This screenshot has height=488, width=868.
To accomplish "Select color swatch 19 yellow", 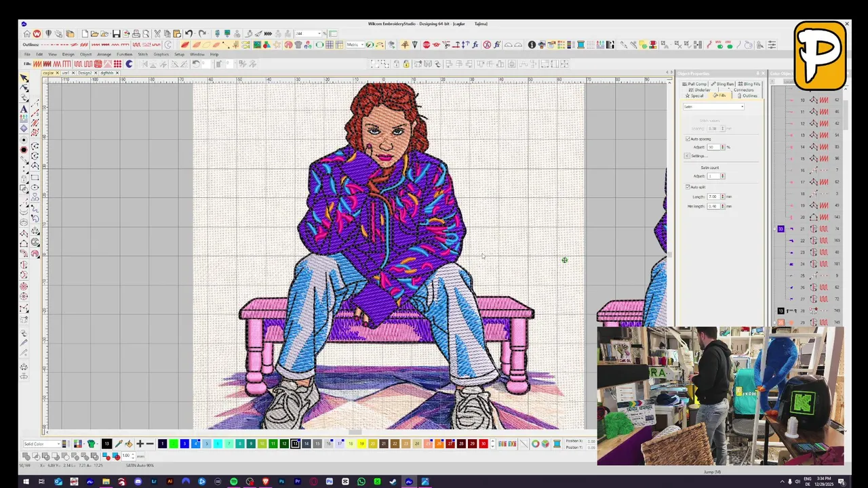I will click(361, 444).
